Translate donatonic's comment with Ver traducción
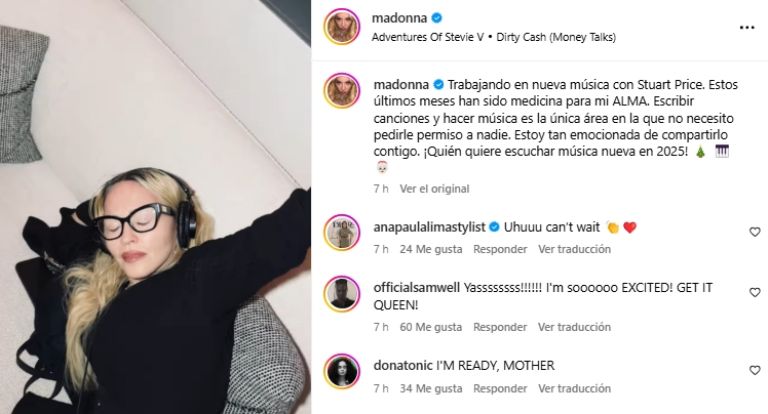 click(575, 389)
